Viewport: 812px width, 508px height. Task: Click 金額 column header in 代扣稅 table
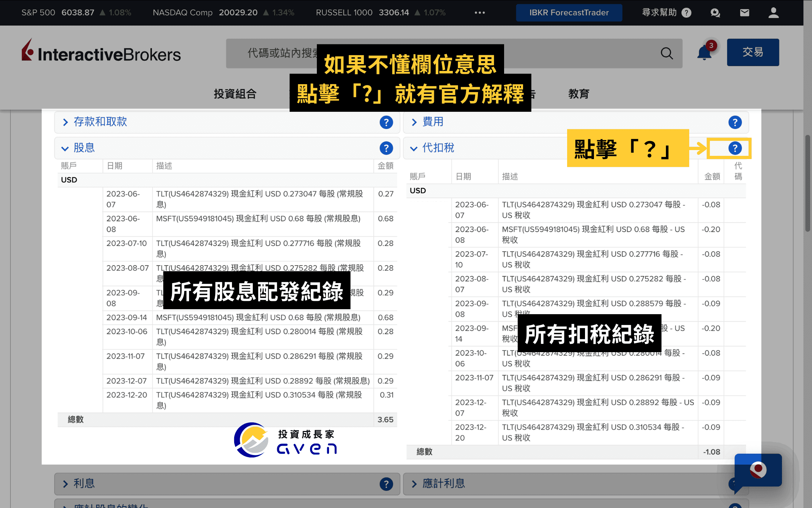click(x=712, y=177)
